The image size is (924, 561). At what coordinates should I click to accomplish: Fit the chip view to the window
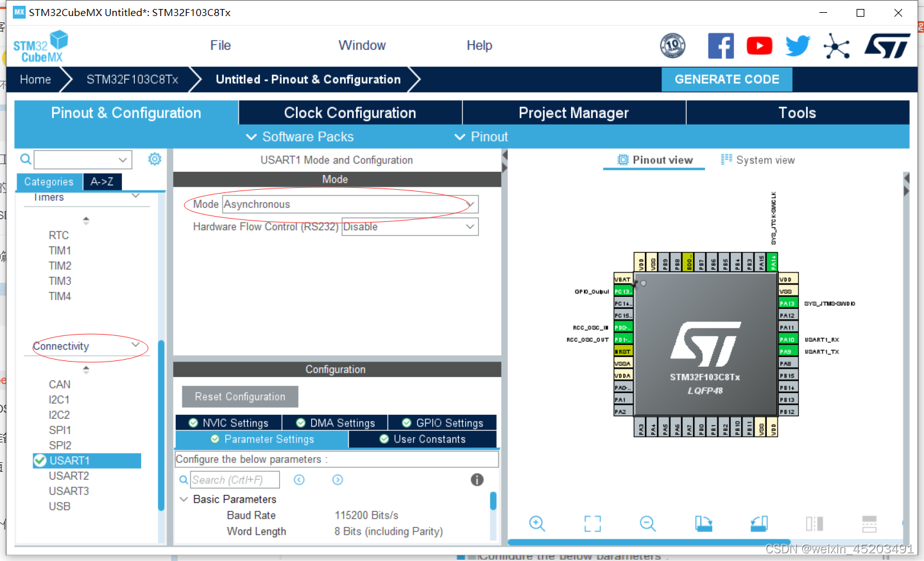point(593,523)
